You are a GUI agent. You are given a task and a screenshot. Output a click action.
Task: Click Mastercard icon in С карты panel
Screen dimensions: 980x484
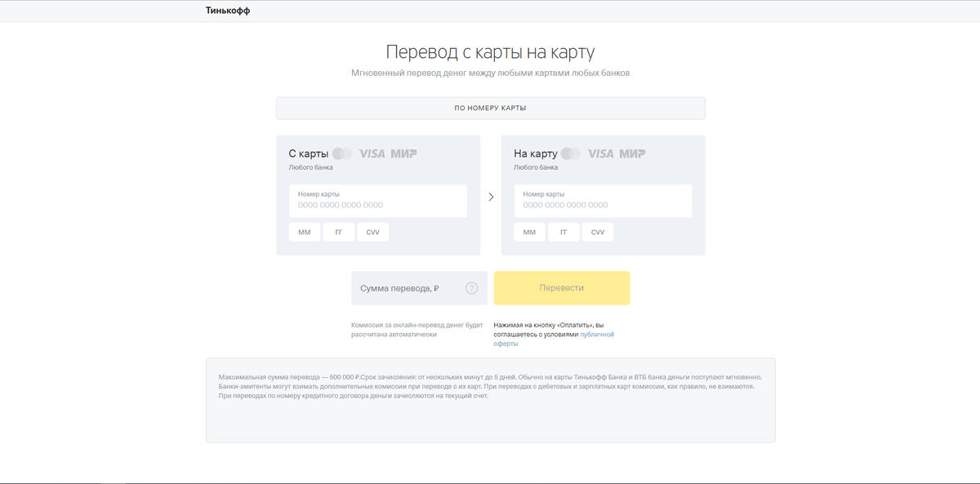342,153
